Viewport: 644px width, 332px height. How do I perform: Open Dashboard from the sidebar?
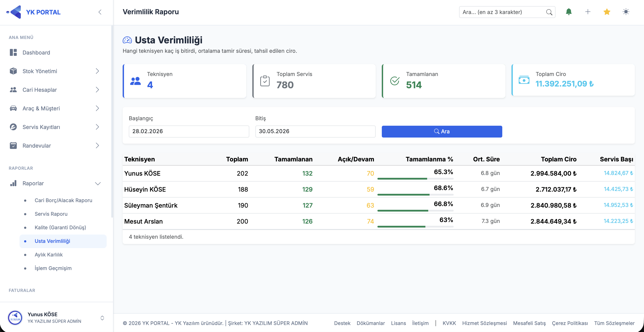click(36, 53)
